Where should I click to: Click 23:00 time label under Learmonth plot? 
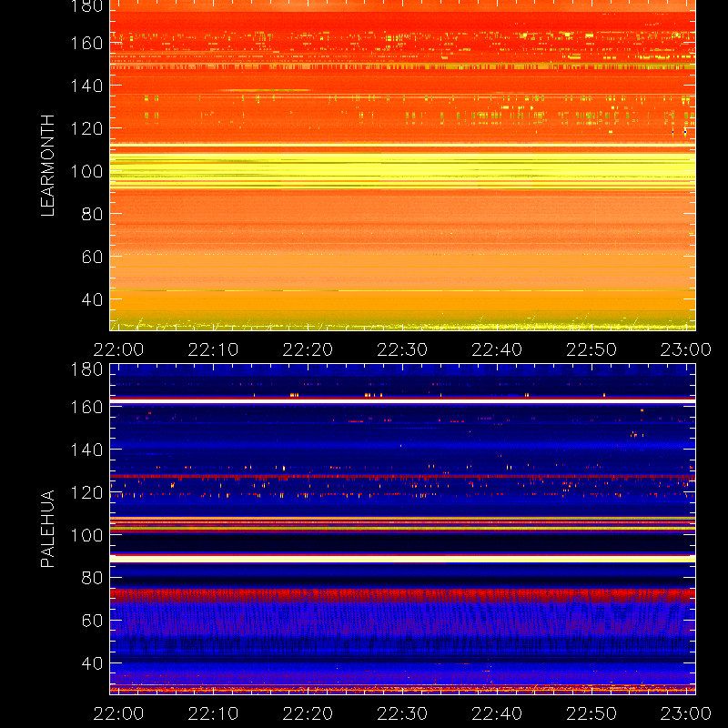point(686,349)
